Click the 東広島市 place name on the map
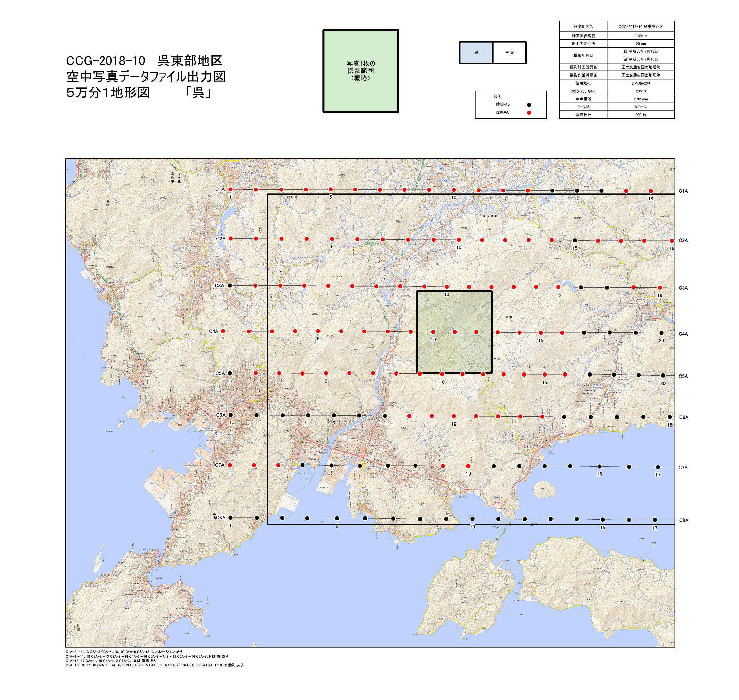The width and height of the screenshot is (739, 700). [489, 216]
